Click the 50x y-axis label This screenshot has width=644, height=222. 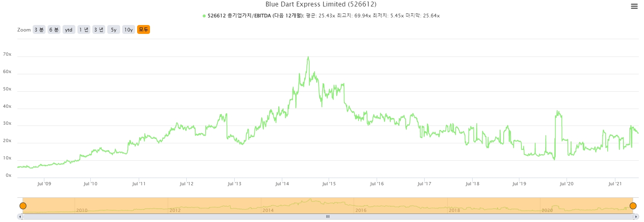click(x=7, y=89)
